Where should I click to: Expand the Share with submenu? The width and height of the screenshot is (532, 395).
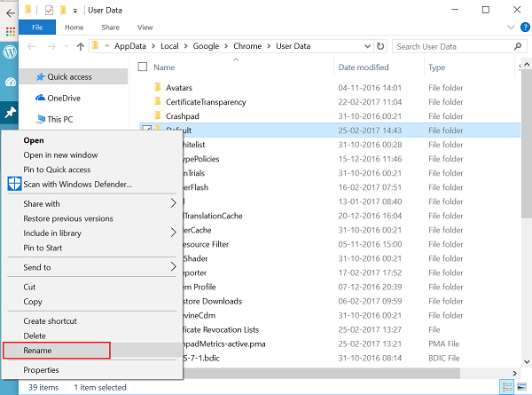(x=174, y=203)
